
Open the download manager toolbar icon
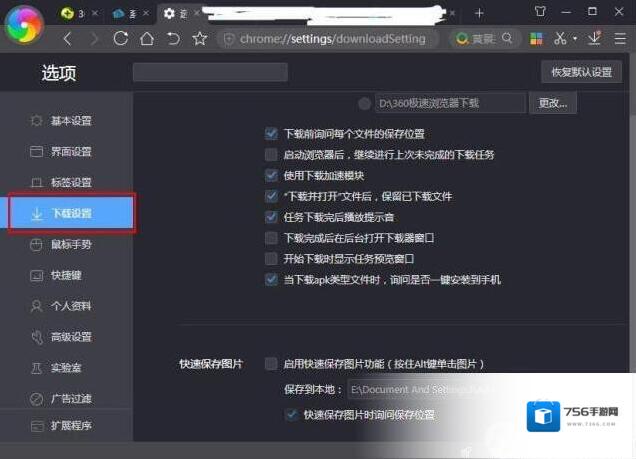595,39
